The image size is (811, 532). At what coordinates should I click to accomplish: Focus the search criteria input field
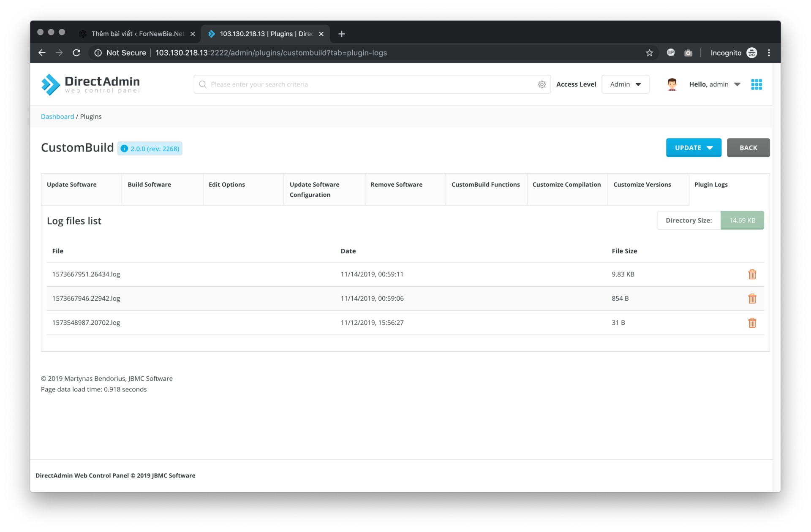tap(372, 84)
